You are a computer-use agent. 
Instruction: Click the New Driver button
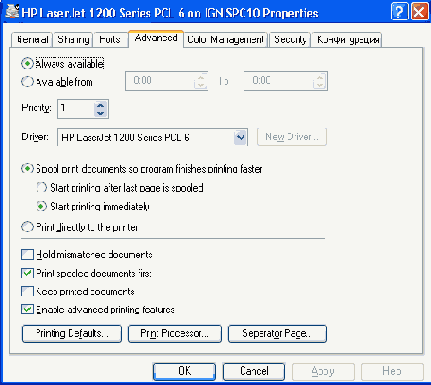tap(292, 137)
